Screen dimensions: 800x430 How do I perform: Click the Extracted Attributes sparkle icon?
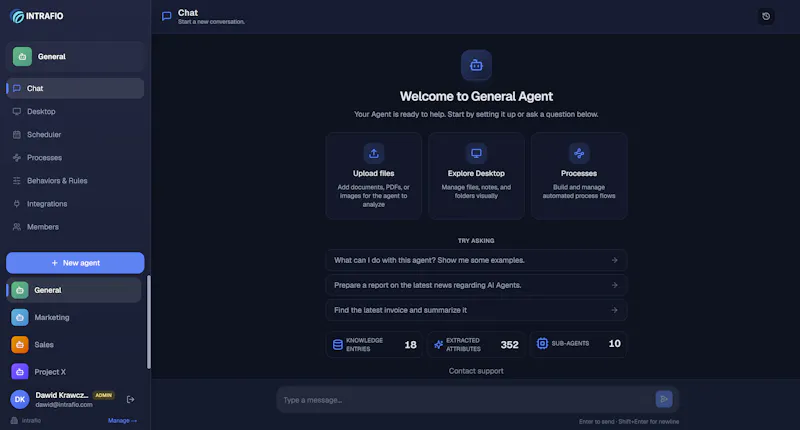pos(438,345)
